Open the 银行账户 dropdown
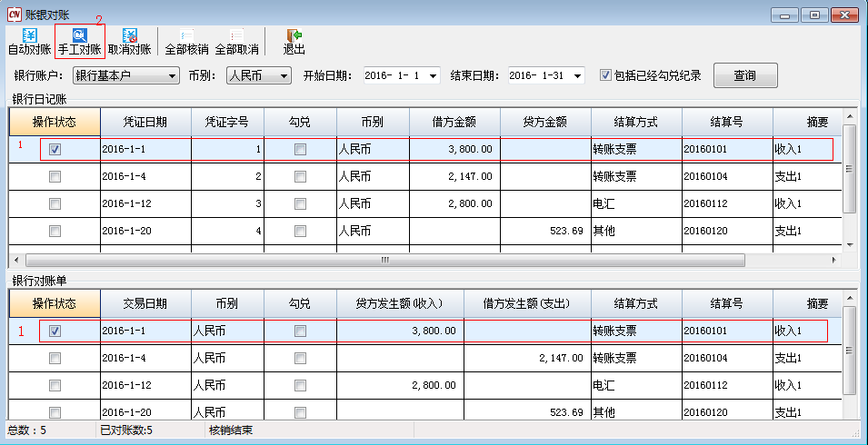 pos(172,76)
